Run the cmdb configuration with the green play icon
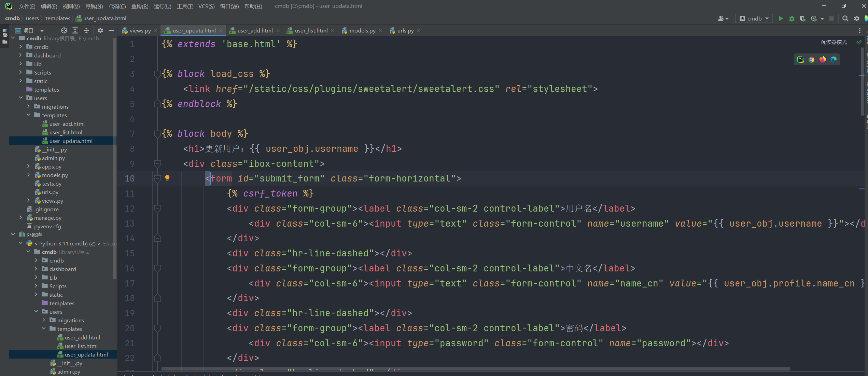The height and width of the screenshot is (376, 868). (x=781, y=18)
